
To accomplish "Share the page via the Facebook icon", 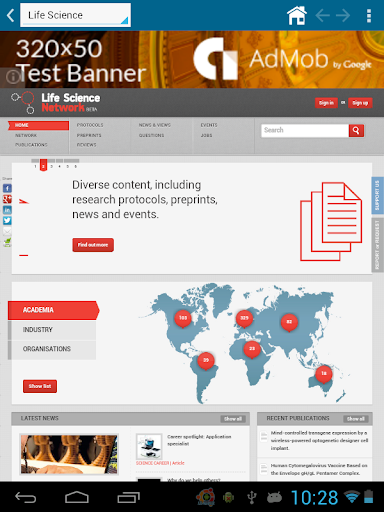I will click(x=7, y=188).
